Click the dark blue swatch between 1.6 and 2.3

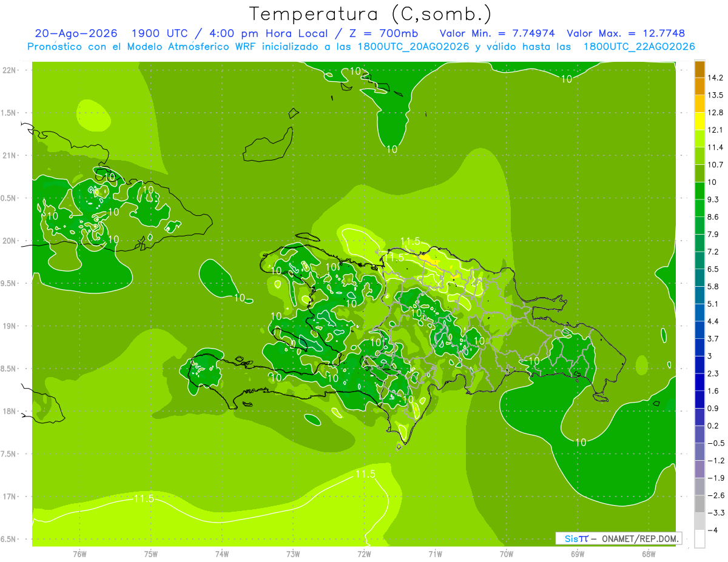click(699, 383)
